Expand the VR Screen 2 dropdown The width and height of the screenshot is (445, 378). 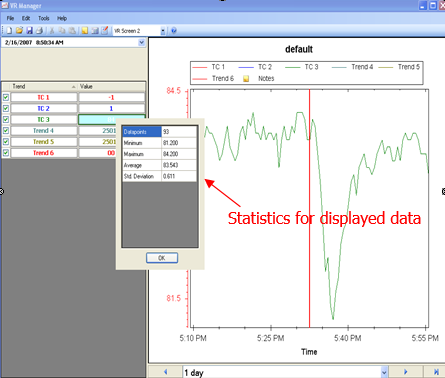click(x=163, y=31)
